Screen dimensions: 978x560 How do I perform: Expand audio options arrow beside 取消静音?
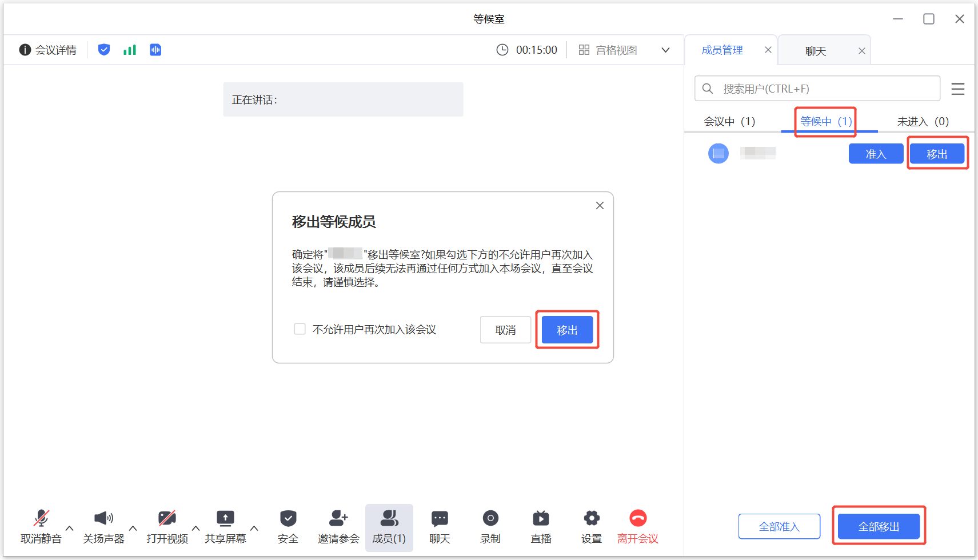[x=70, y=528]
